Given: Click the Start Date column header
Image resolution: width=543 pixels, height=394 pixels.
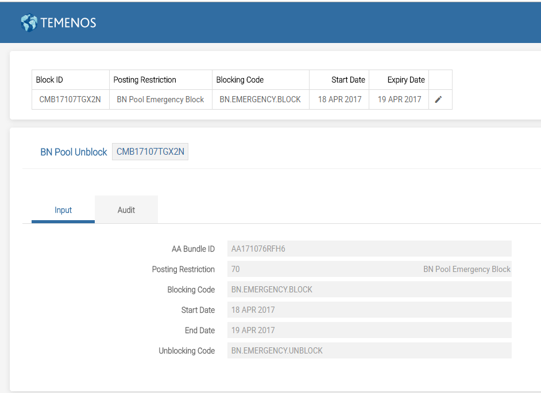Looking at the screenshot, I should pyautogui.click(x=339, y=80).
